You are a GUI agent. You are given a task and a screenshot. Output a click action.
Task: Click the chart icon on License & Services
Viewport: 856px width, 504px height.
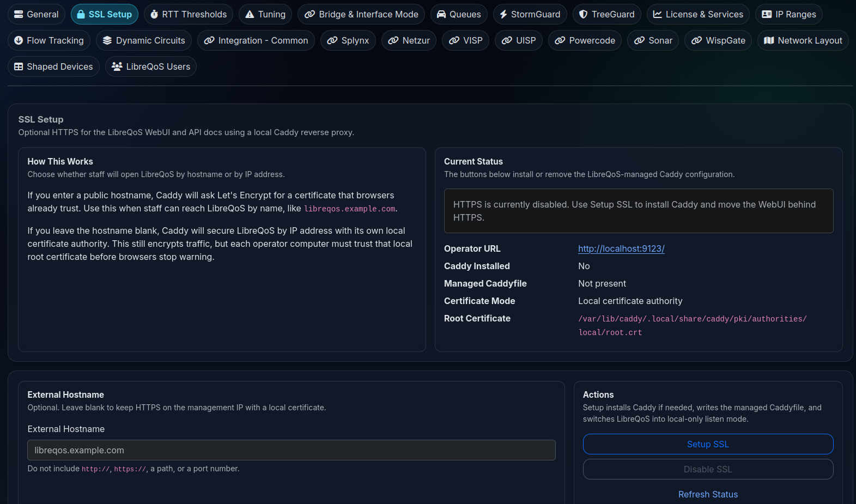[658, 14]
